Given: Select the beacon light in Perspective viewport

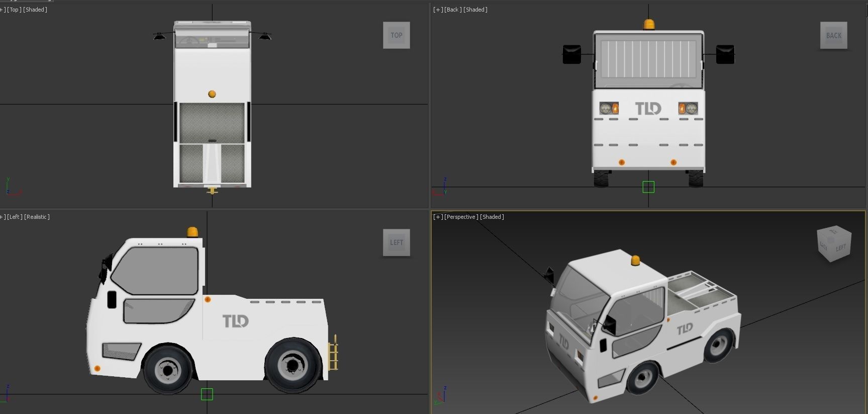Looking at the screenshot, I should point(636,260).
